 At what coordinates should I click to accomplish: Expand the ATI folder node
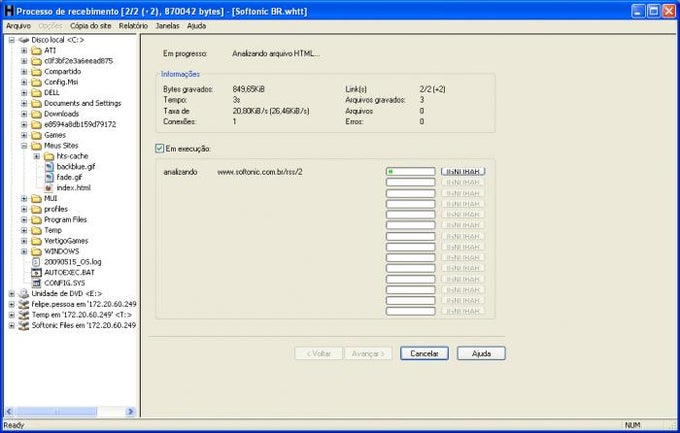click(x=24, y=50)
